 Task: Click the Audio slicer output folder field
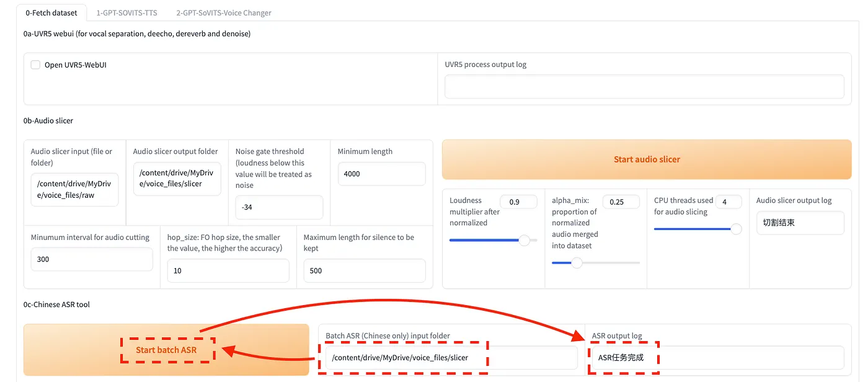[x=177, y=179]
